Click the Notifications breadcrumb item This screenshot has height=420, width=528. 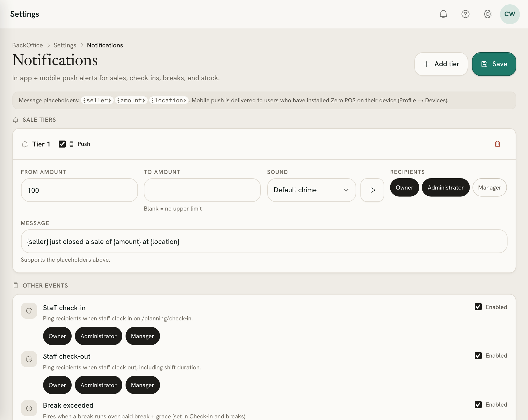coord(105,45)
